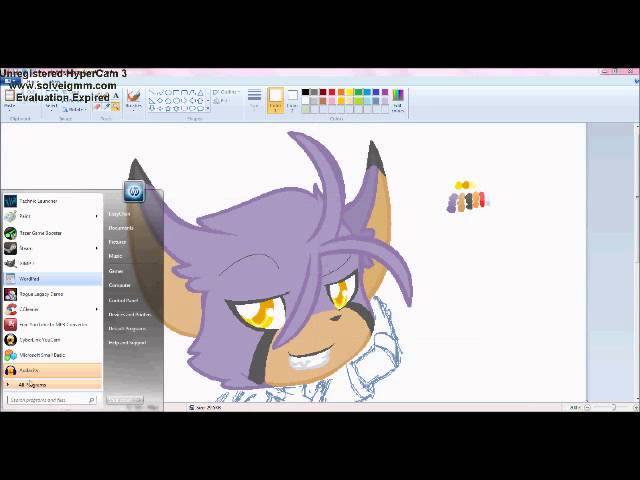
Task: Open Documents from the Start menu
Action: click(121, 228)
